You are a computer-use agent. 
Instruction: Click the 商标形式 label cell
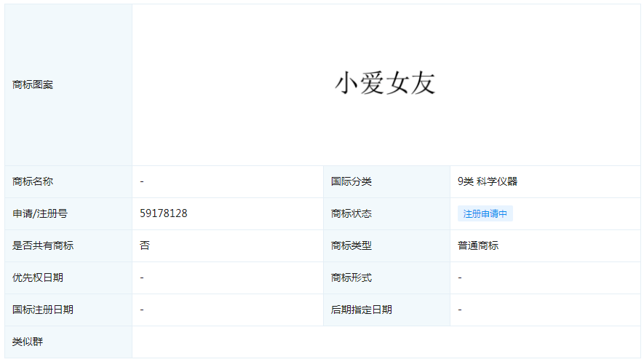click(387, 278)
